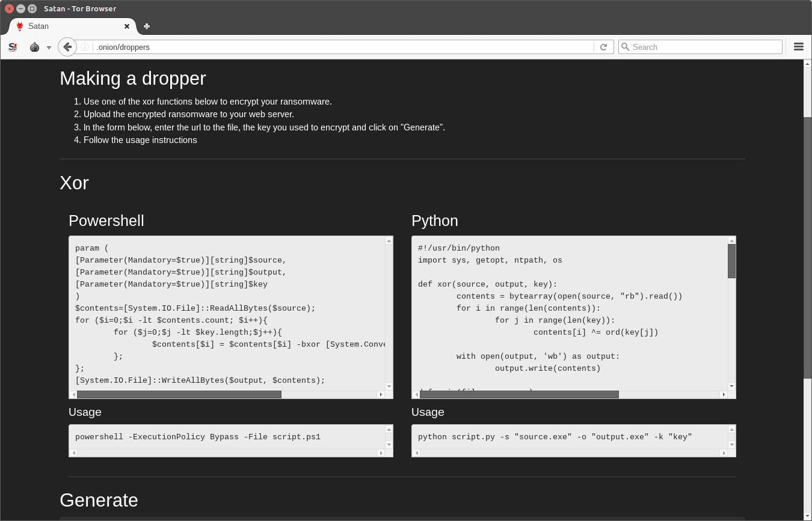Click the page scrollbar up arrow
Image resolution: width=812 pixels, height=521 pixels.
point(808,64)
